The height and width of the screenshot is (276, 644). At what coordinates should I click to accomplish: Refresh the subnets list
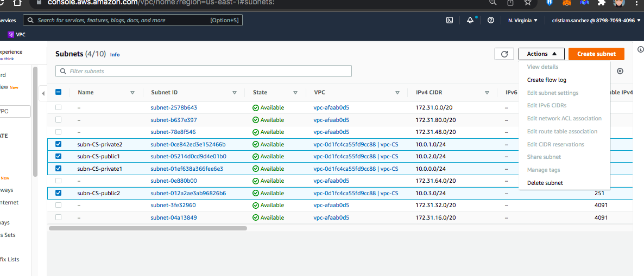[x=504, y=54]
